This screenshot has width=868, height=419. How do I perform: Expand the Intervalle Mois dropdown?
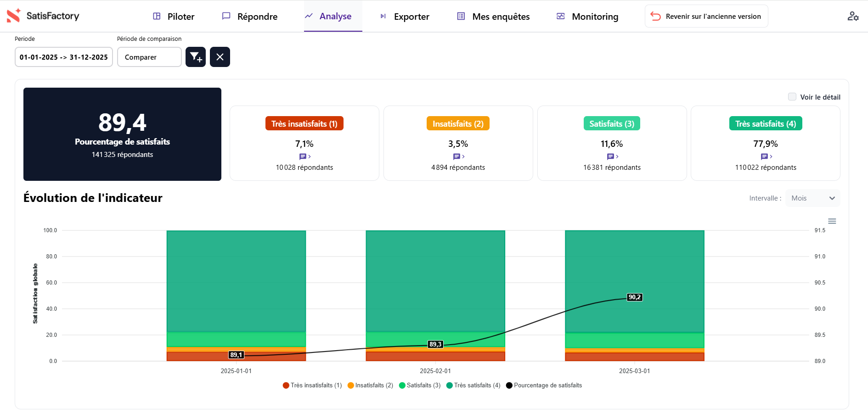point(812,198)
